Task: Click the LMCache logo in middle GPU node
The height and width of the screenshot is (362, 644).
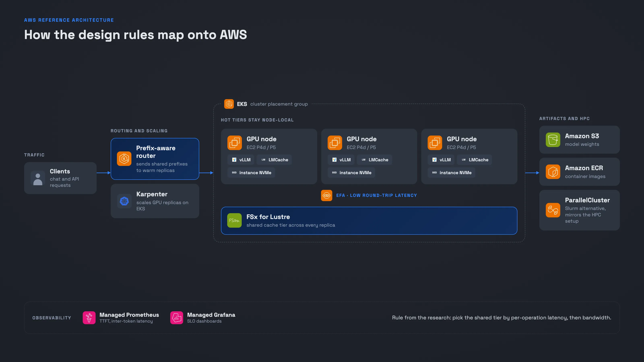Action: (x=363, y=160)
